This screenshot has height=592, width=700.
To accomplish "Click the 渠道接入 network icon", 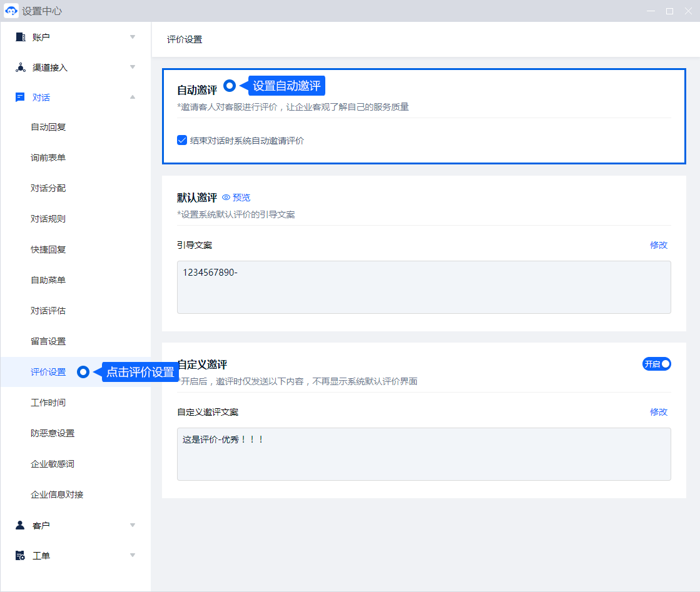I will pyautogui.click(x=20, y=68).
